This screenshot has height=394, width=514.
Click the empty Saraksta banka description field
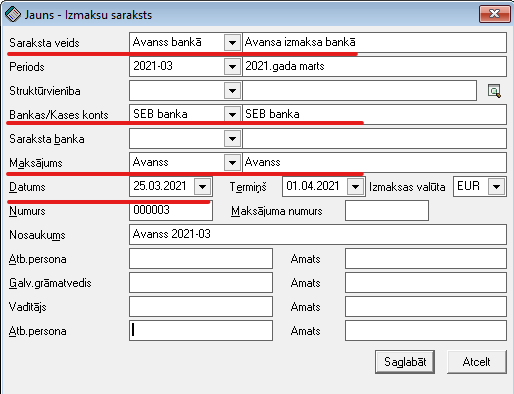375,139
